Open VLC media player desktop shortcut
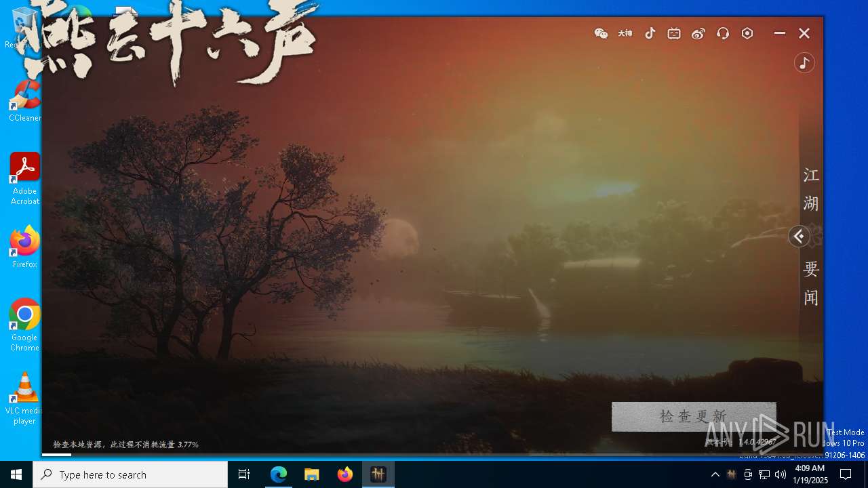Viewport: 868px width, 488px height. coord(24,398)
